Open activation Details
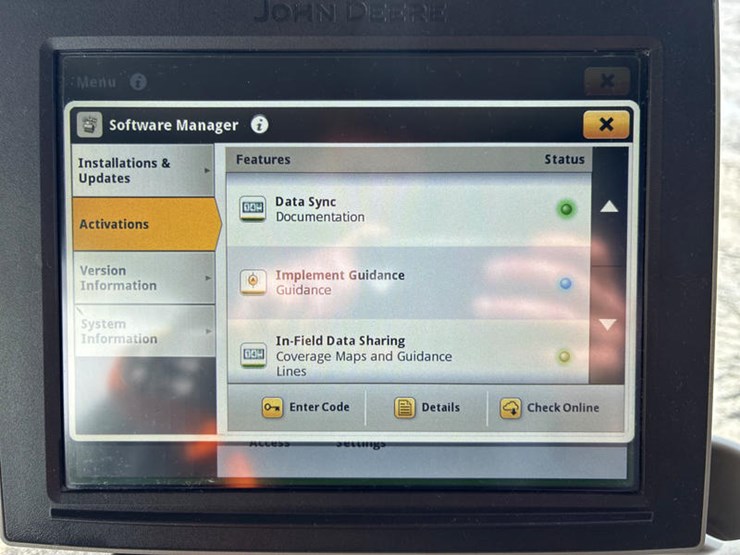 [x=426, y=408]
